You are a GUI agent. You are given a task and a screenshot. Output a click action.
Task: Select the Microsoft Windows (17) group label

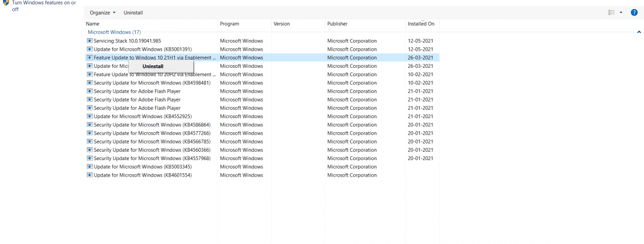coord(114,32)
